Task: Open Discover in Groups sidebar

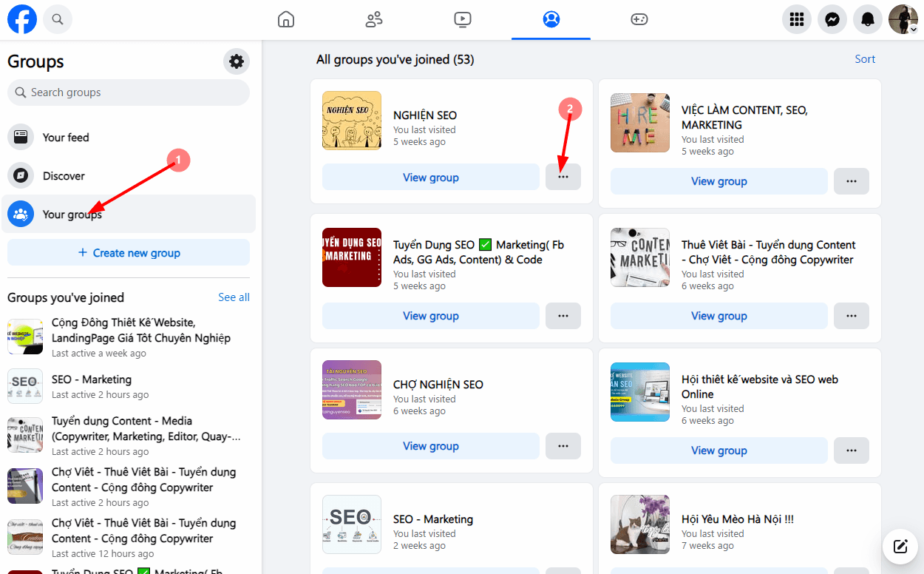Action: click(x=129, y=176)
